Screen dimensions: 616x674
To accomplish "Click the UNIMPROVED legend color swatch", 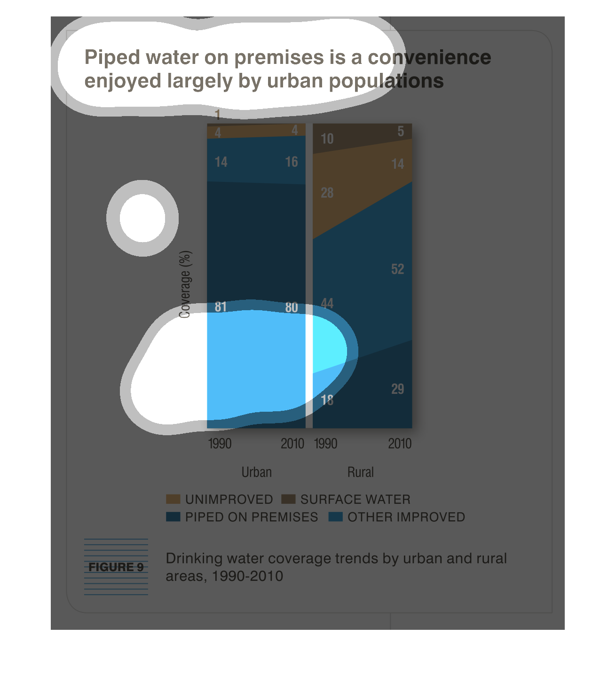I will [x=173, y=499].
